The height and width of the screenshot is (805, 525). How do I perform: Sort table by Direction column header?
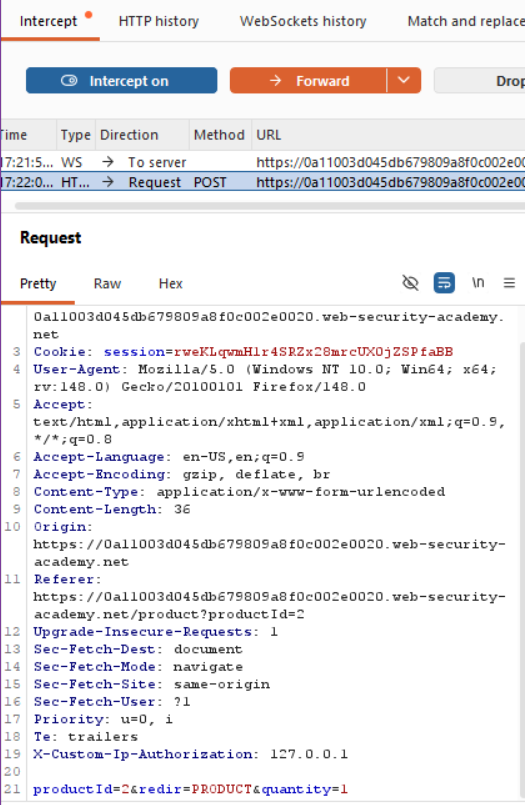click(x=129, y=135)
